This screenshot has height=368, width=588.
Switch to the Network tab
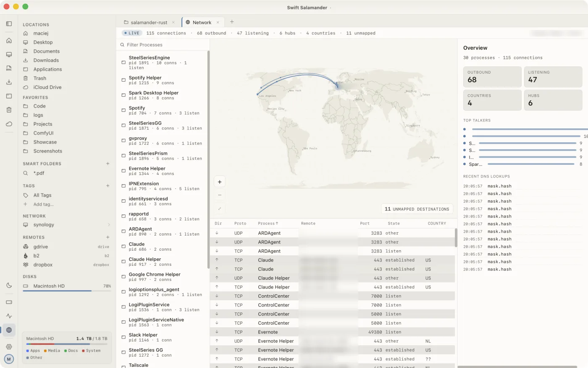tap(202, 22)
